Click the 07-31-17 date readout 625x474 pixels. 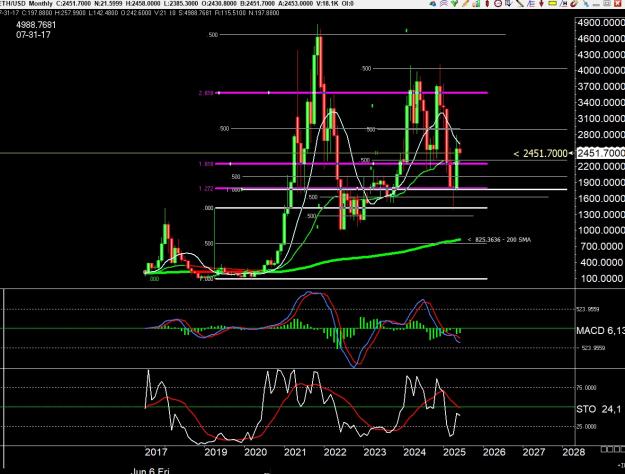(x=33, y=35)
